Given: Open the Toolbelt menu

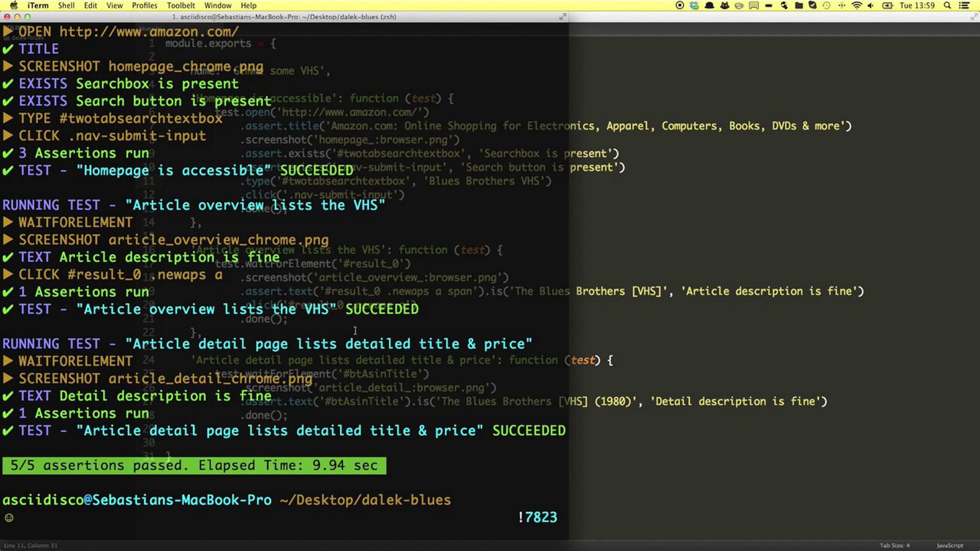Looking at the screenshot, I should coord(180,5).
